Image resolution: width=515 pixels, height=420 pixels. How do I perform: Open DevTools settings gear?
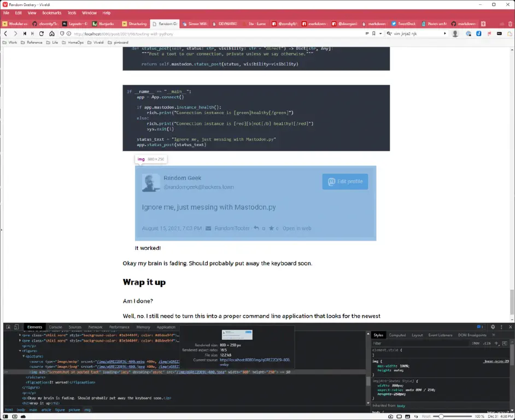[493, 327]
